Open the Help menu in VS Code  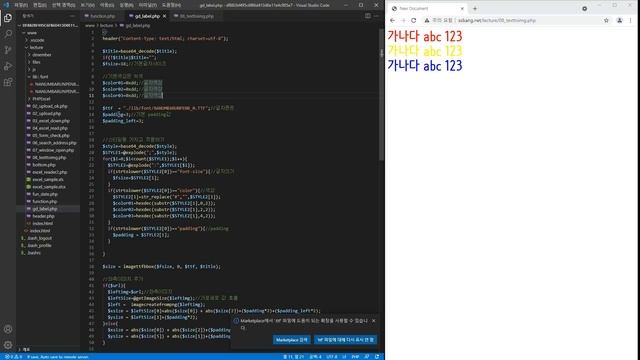click(171, 5)
